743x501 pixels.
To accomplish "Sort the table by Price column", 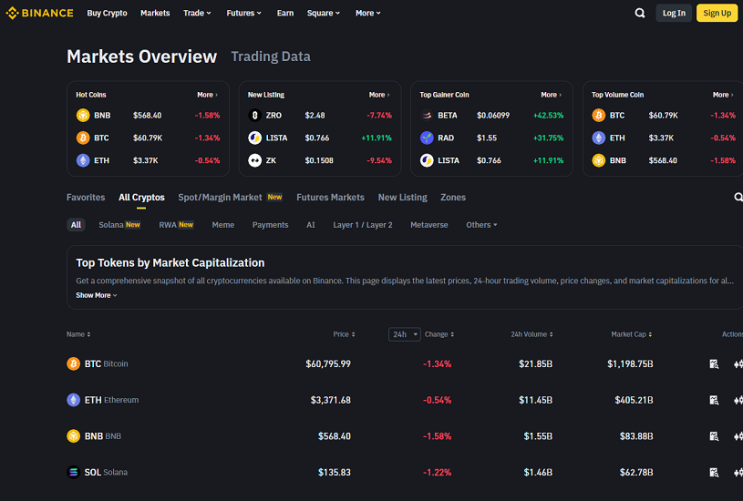I will pyautogui.click(x=344, y=334).
